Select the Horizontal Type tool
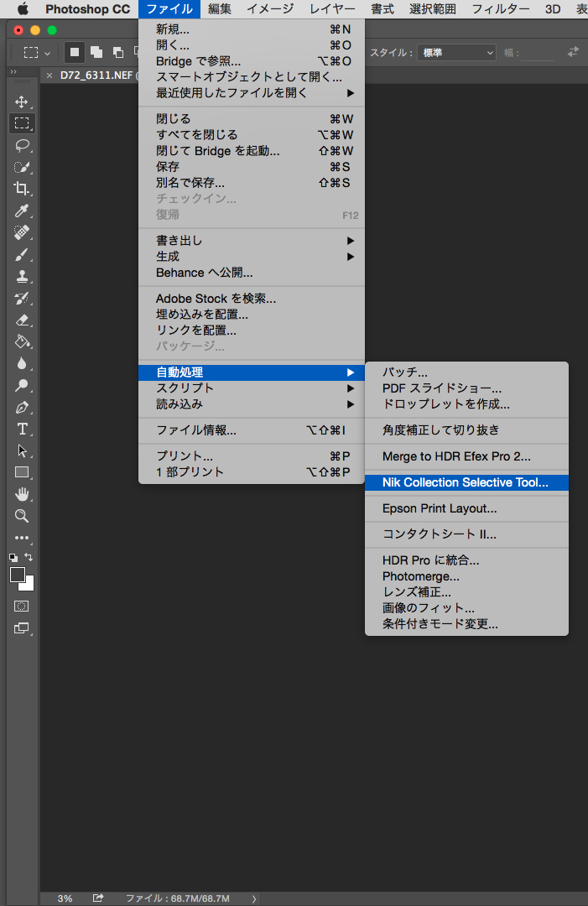The width and height of the screenshot is (588, 906). pos(21,429)
